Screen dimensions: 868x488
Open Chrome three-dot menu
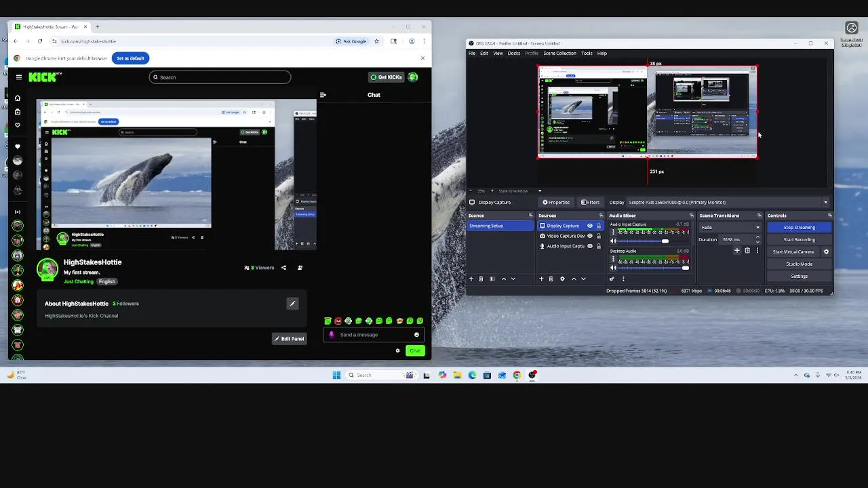424,41
